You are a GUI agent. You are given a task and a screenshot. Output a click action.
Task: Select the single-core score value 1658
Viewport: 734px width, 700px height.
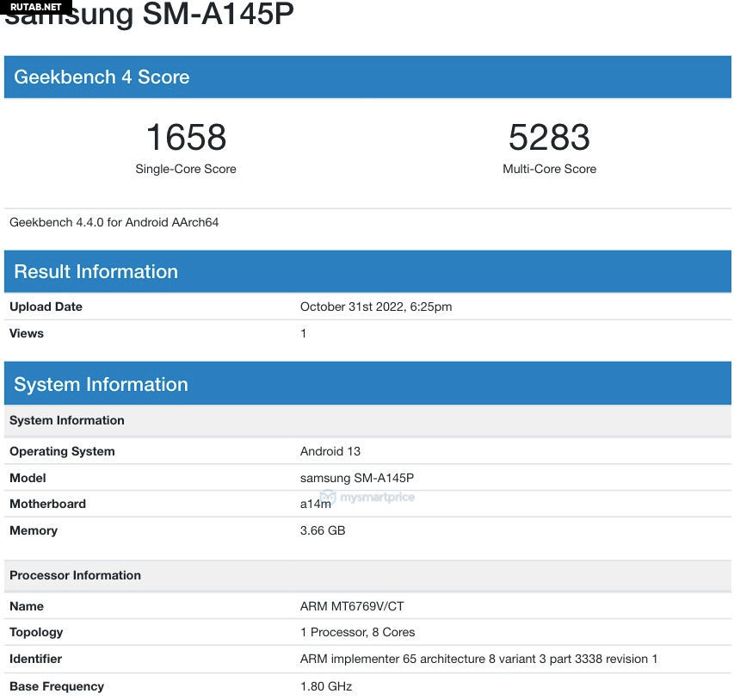(x=186, y=138)
